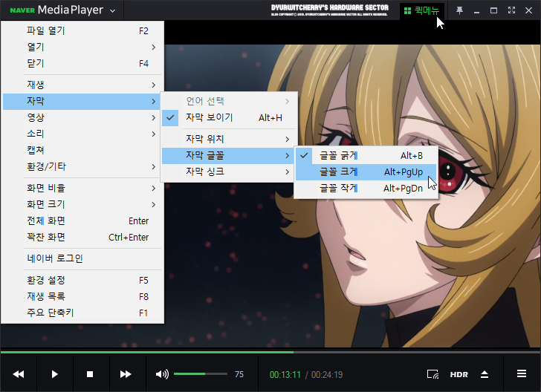Screen dimensions: 541x392
Task: Click the 00:13:11 elapsed time display
Action: pyautogui.click(x=285, y=375)
